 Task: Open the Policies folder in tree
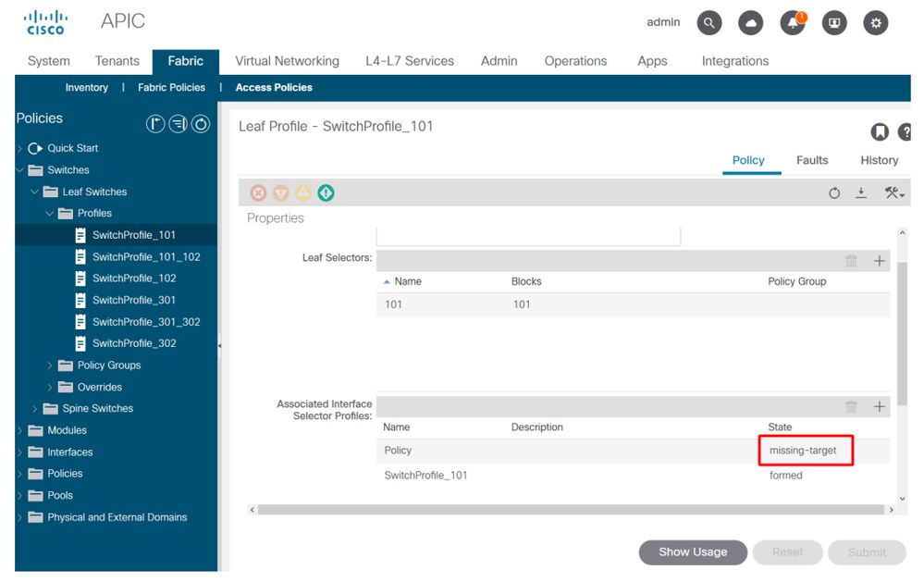65,474
